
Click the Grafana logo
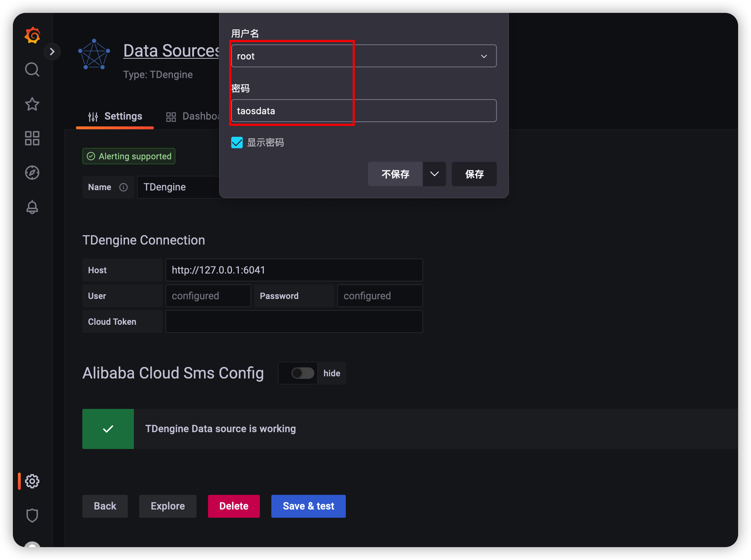[x=32, y=35]
